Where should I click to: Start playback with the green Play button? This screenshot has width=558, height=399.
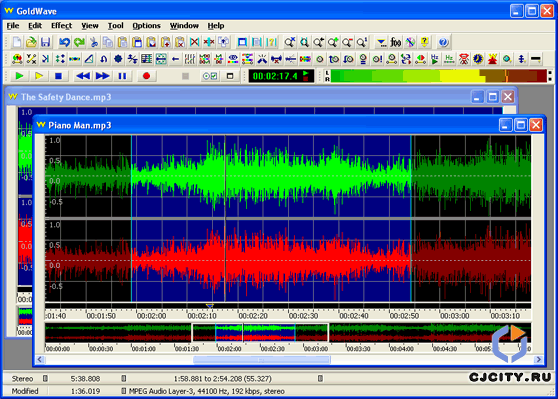pyautogui.click(x=19, y=76)
